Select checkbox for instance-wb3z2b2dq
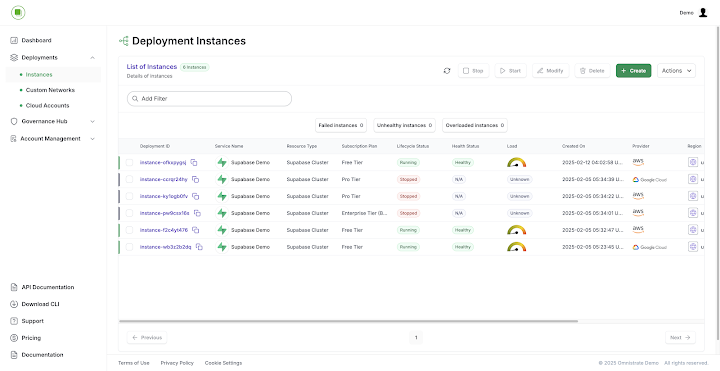 [129, 247]
